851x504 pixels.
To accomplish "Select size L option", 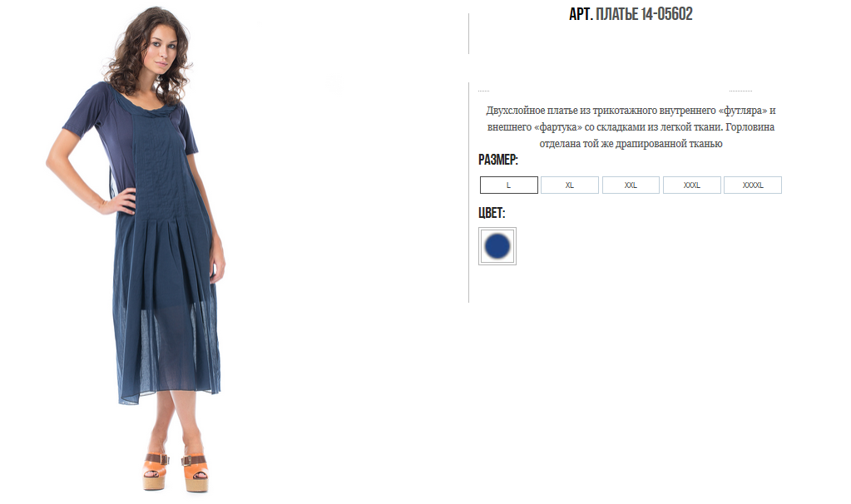I will pyautogui.click(x=508, y=185).
